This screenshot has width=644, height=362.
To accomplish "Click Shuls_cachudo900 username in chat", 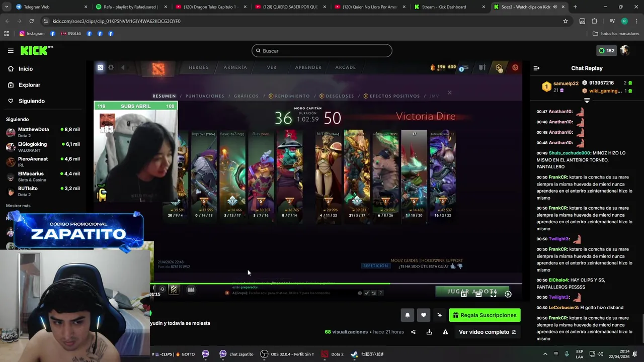I will tap(570, 153).
